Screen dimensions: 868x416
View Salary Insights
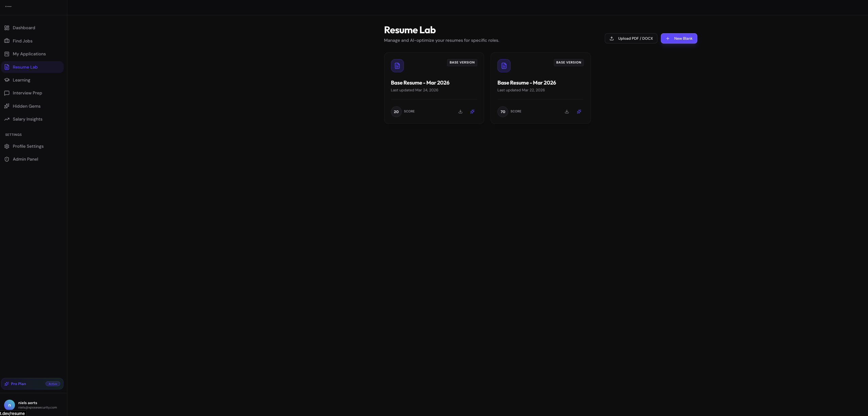[x=27, y=119]
